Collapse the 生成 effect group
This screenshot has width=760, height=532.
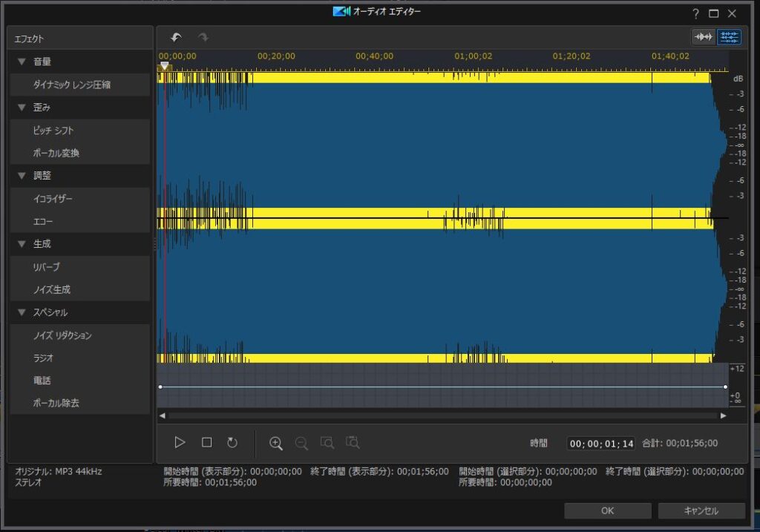click(x=22, y=243)
